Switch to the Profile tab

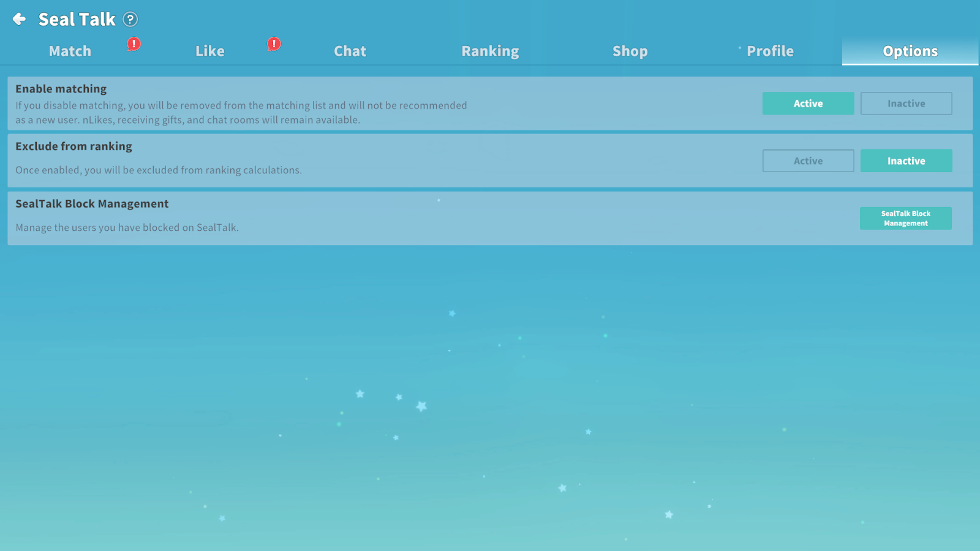tap(770, 51)
